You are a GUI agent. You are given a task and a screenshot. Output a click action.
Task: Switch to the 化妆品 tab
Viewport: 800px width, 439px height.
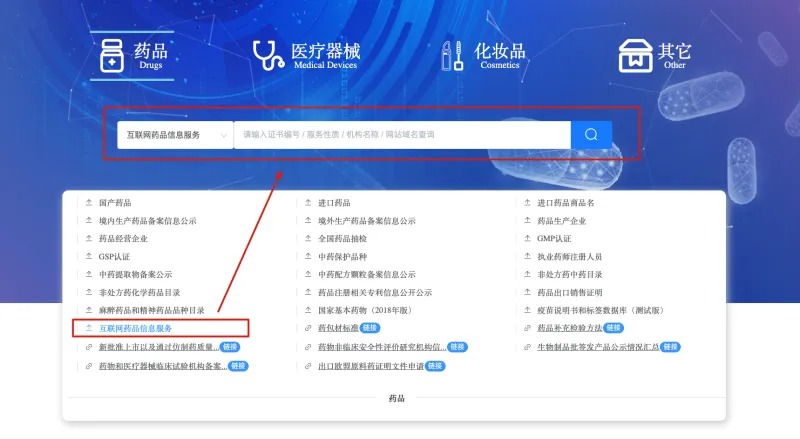click(499, 52)
